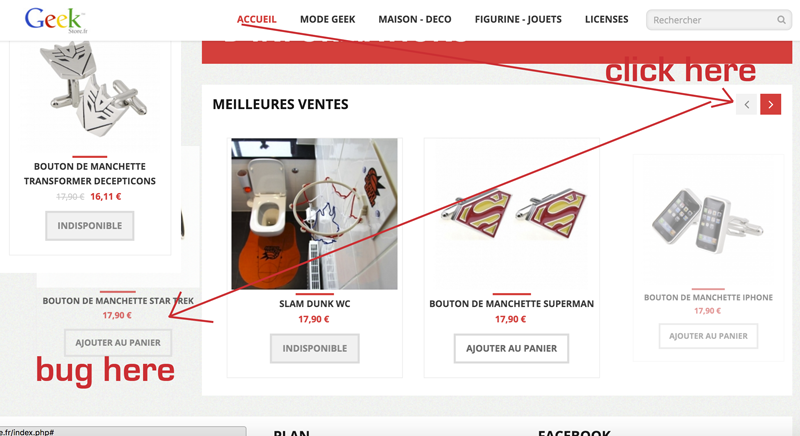Advance to next best sellers slide
800x436 pixels.
click(x=770, y=105)
